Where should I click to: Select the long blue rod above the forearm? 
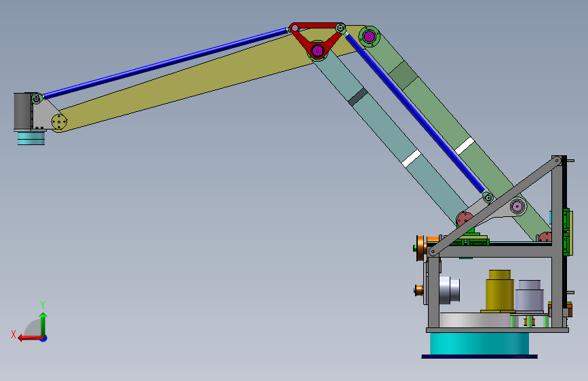point(165,63)
